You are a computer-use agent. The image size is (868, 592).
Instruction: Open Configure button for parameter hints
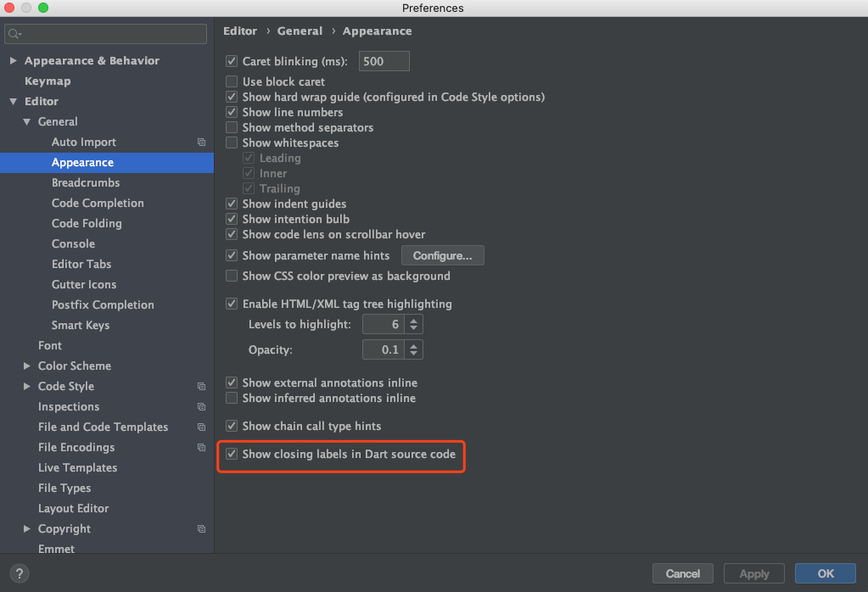pos(442,255)
